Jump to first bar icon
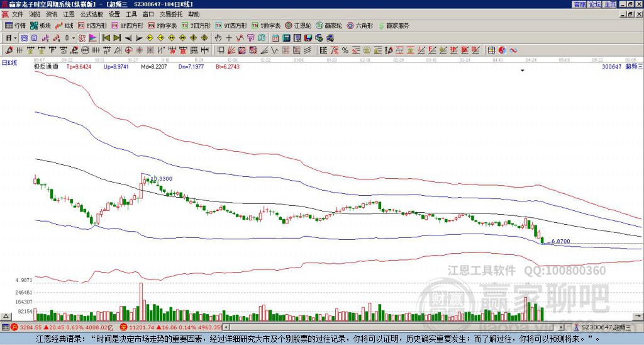This screenshot has height=345, width=644. click(x=106, y=38)
